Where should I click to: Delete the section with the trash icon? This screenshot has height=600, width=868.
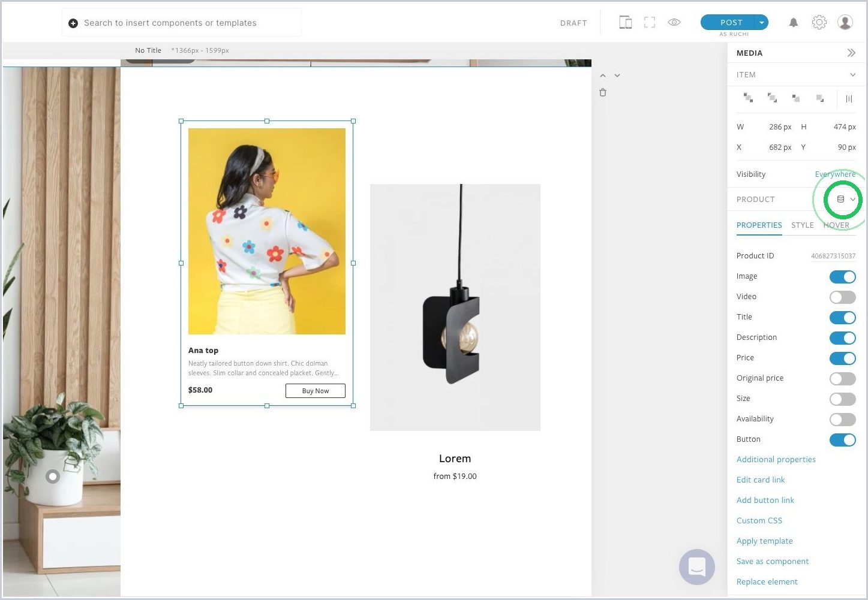pos(603,92)
